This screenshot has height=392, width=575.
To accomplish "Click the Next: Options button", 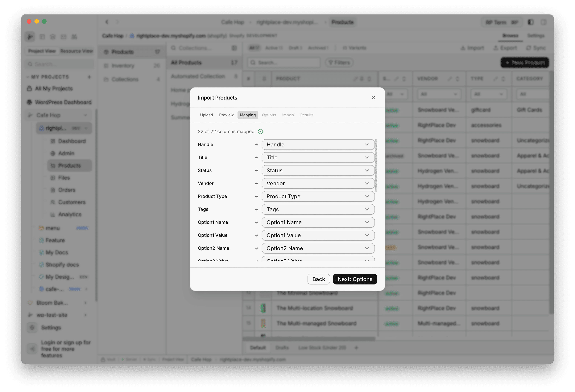I will tap(355, 279).
